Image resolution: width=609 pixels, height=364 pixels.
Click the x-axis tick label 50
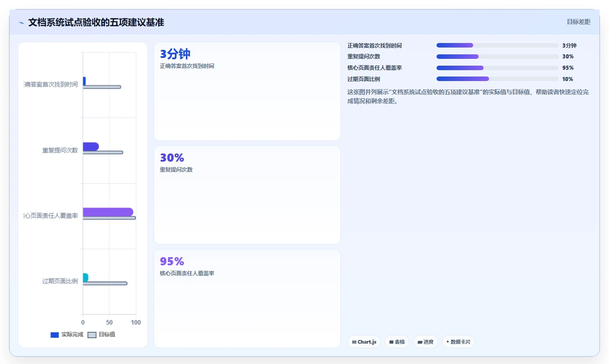pos(109,322)
